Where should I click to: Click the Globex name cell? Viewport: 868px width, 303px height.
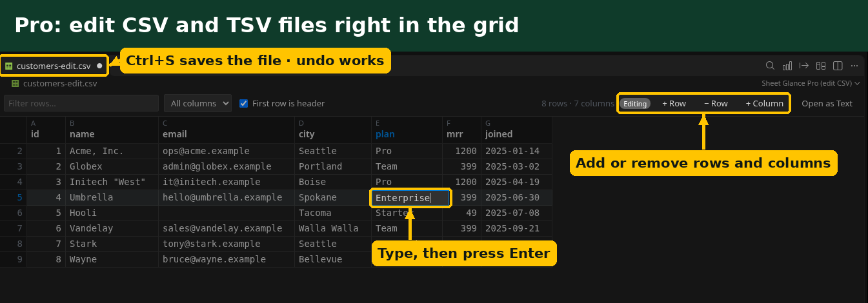click(x=112, y=166)
